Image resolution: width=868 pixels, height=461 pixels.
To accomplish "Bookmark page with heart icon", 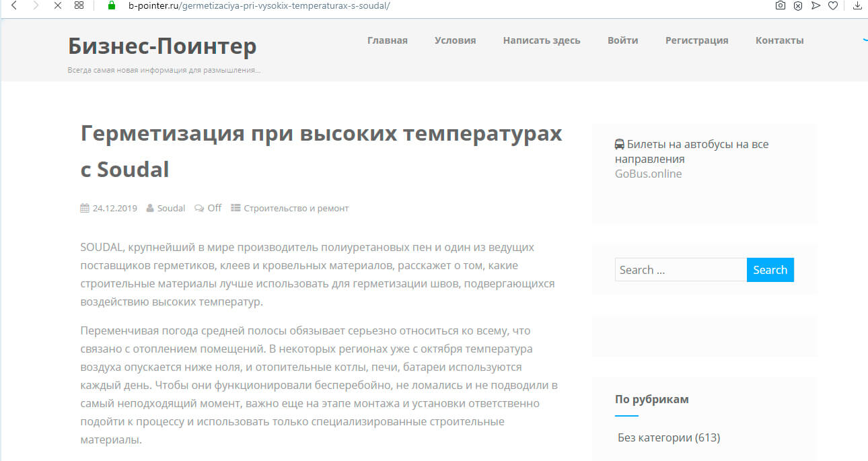I will pyautogui.click(x=833, y=5).
